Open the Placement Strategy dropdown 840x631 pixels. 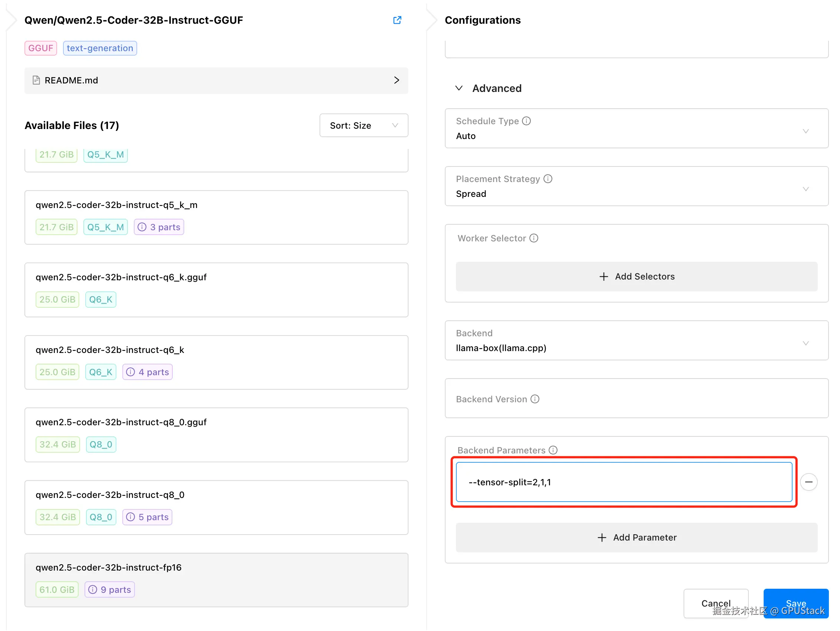[636, 186]
